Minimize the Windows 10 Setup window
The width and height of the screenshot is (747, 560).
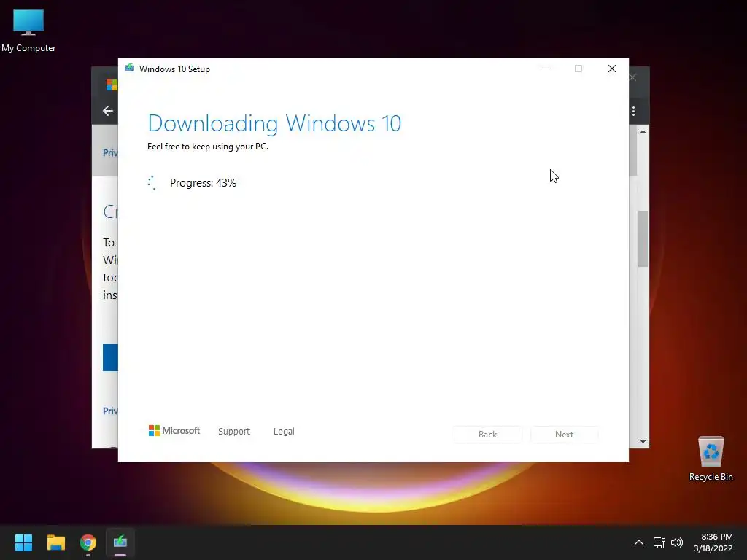pos(546,69)
